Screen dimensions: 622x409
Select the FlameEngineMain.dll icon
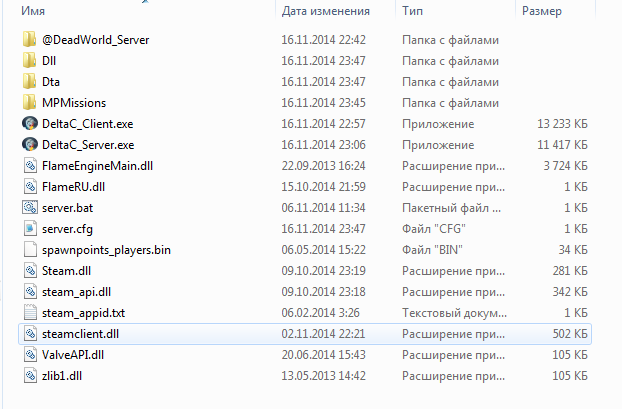pos(29,166)
